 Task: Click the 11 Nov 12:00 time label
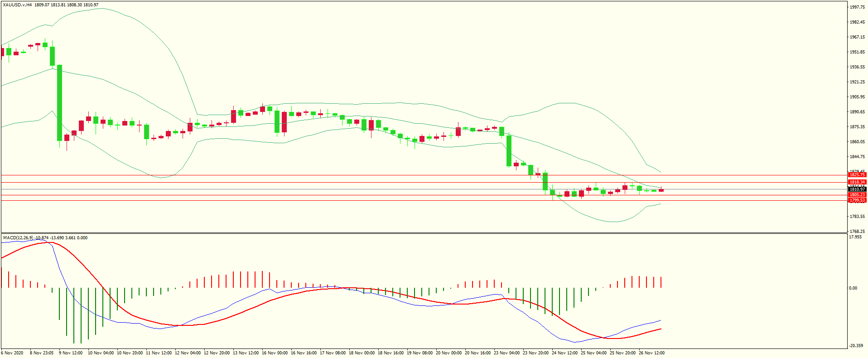click(159, 353)
